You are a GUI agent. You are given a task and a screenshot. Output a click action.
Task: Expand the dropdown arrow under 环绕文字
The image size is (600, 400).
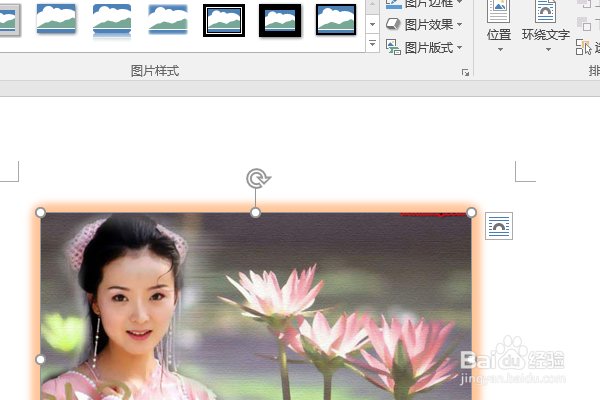[x=548, y=50]
